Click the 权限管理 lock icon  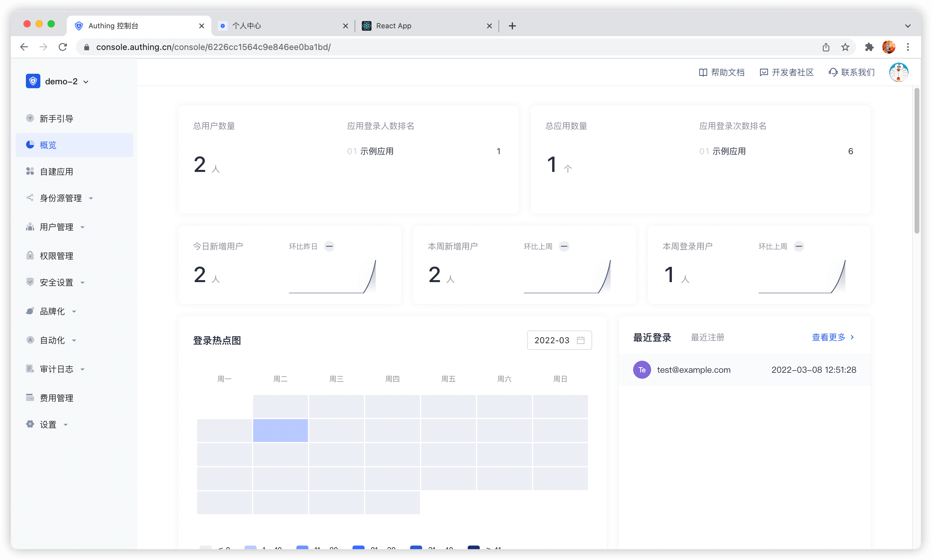click(x=30, y=256)
